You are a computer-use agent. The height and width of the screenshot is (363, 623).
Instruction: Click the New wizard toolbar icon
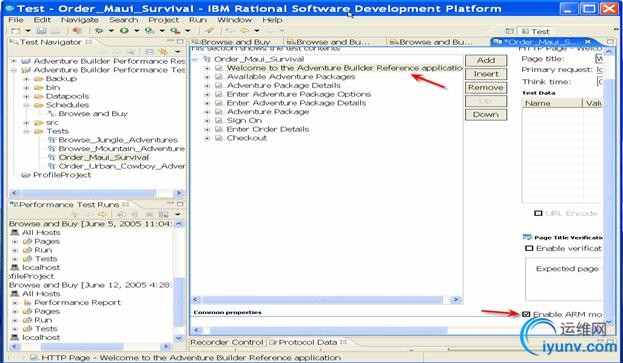click(15, 31)
